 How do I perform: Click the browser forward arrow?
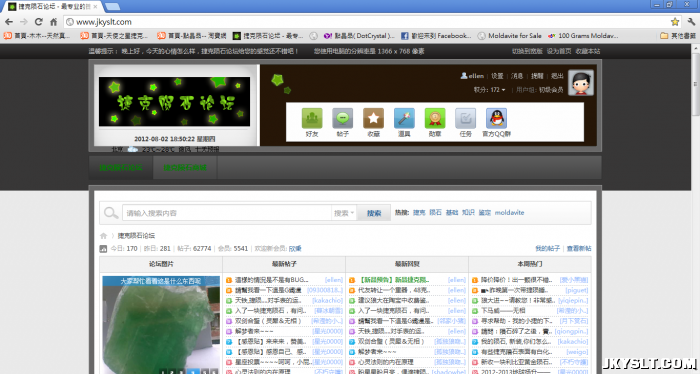click(24, 21)
